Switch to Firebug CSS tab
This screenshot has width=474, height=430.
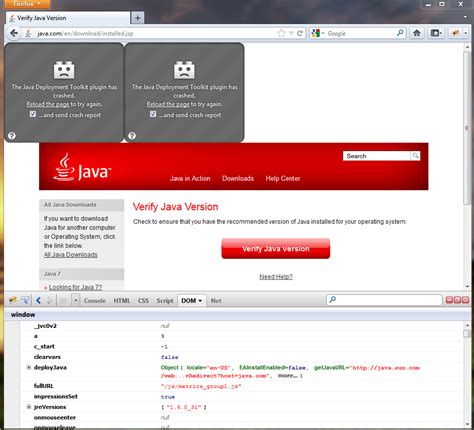coord(143,301)
